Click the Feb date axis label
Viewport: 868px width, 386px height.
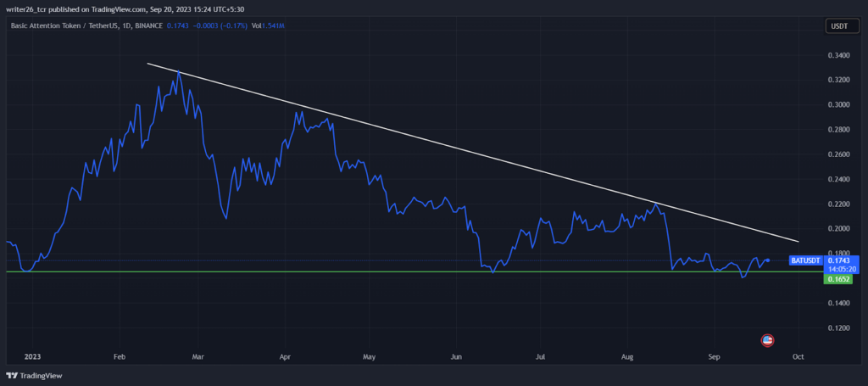pos(119,357)
